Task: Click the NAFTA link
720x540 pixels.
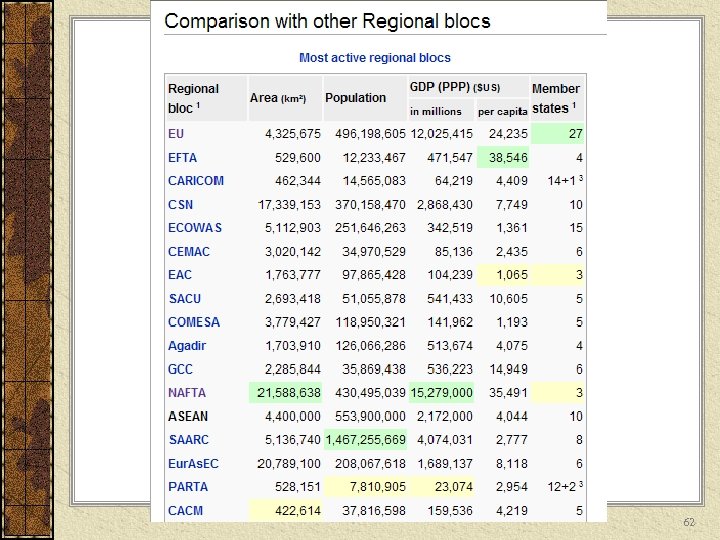Action: 187,393
